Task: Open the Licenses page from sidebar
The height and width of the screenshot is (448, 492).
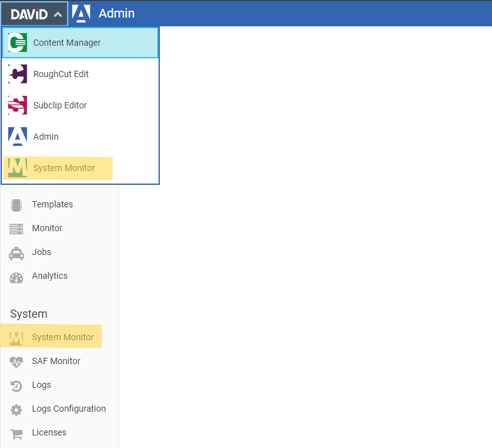Action: click(x=49, y=432)
